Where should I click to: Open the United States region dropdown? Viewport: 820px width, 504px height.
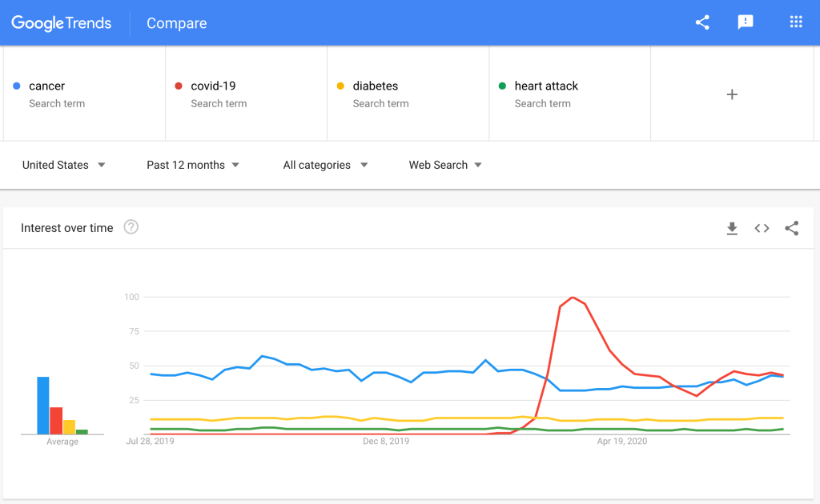pyautogui.click(x=64, y=165)
